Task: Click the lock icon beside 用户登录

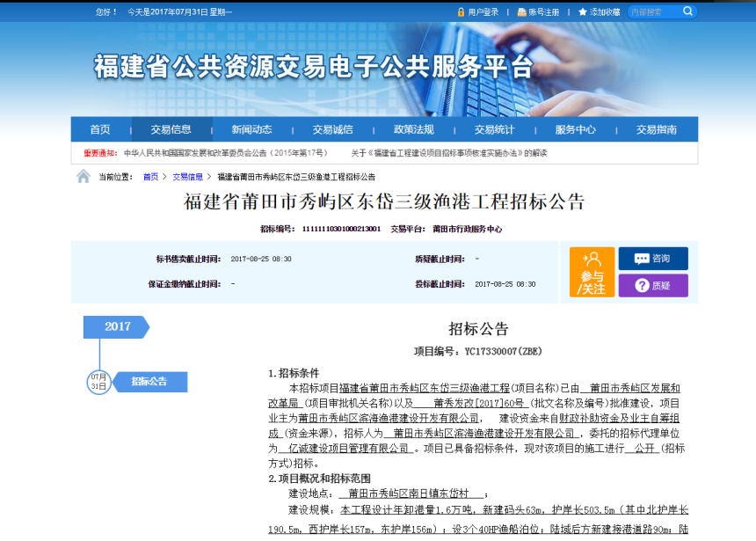Action: pos(461,12)
